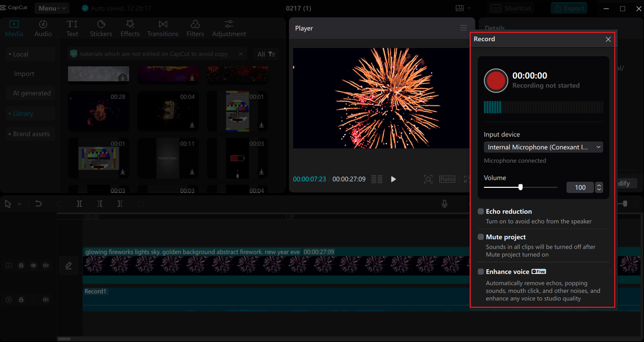Expand the Brand assets section

coord(30,134)
